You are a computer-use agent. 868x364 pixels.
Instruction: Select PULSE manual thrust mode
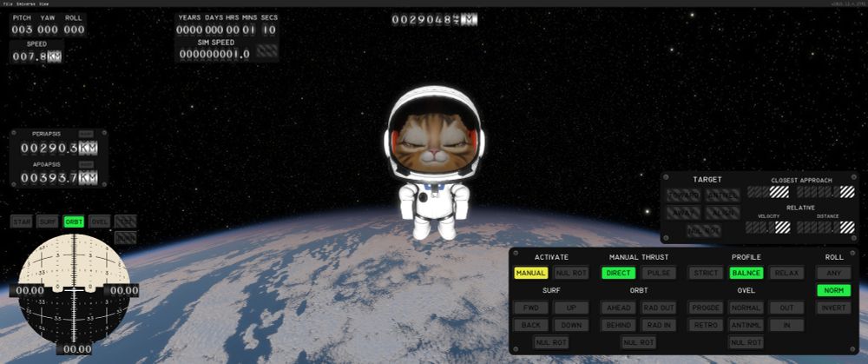[x=659, y=273]
